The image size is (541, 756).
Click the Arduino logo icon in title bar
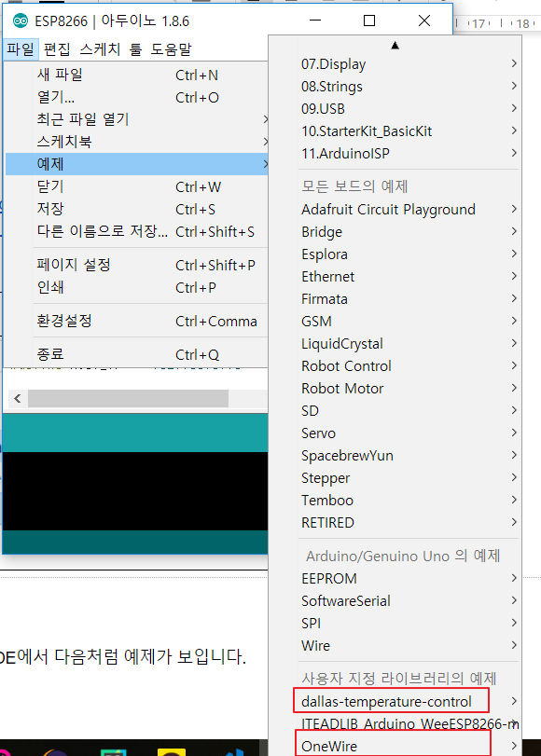pyautogui.click(x=21, y=21)
